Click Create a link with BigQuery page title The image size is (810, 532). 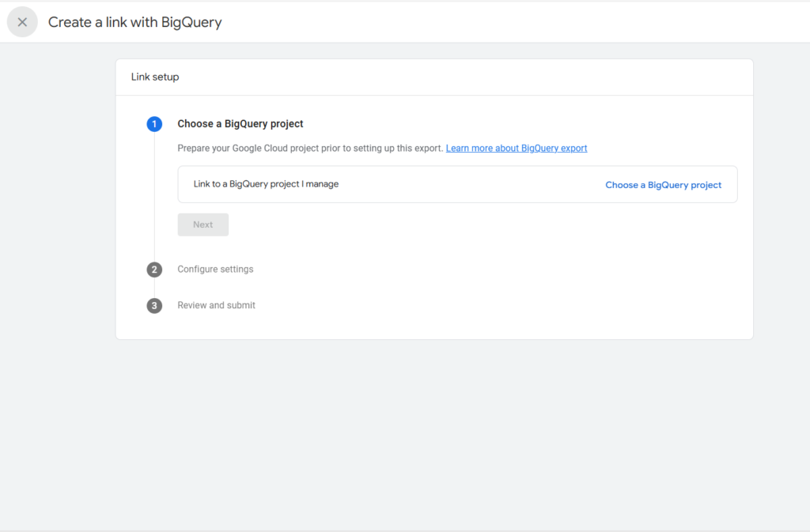coord(134,22)
